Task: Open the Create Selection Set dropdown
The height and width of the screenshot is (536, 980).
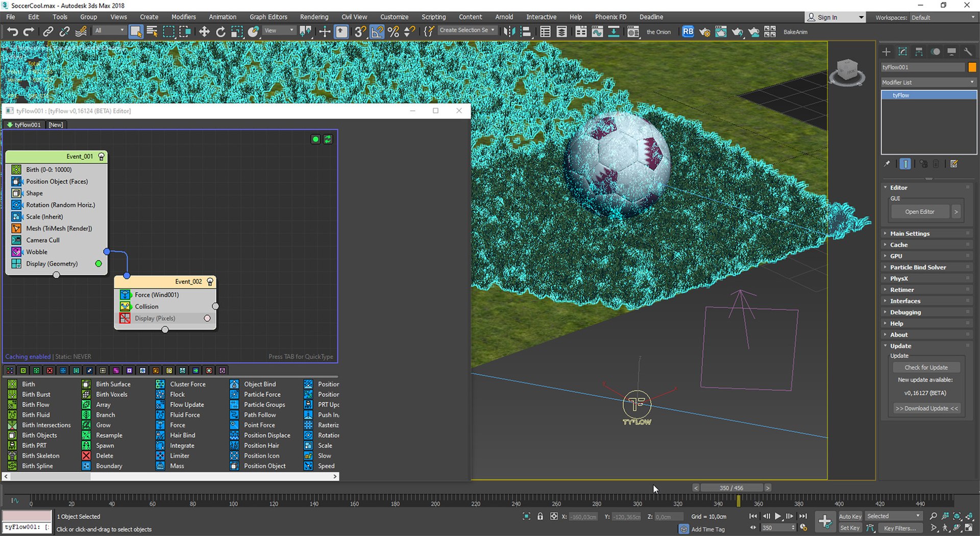Action: [x=467, y=30]
